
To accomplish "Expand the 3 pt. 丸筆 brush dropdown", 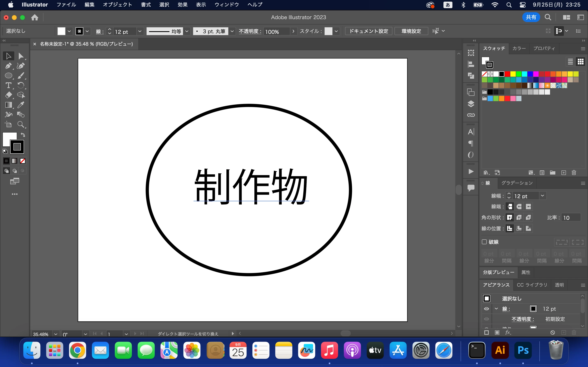I will click(x=232, y=31).
